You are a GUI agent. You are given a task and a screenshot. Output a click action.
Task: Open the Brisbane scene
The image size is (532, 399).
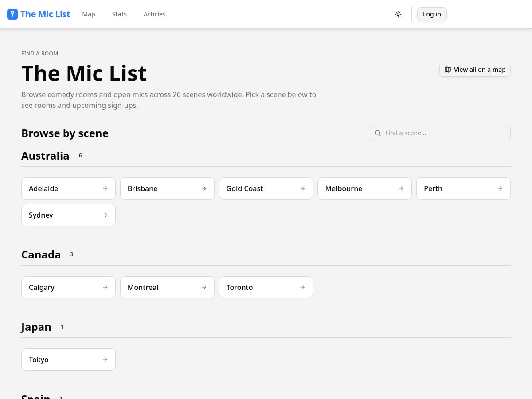pyautogui.click(x=167, y=188)
